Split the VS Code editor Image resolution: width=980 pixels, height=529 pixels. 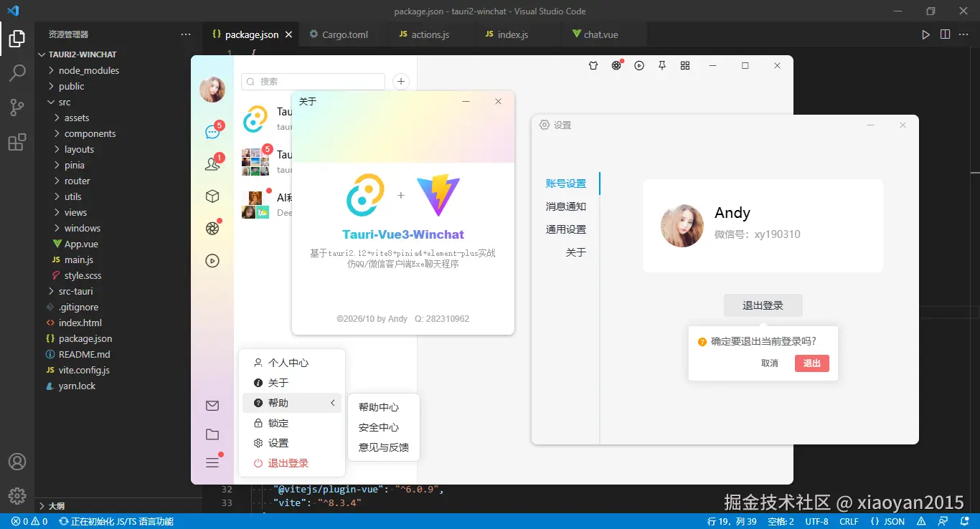(x=945, y=34)
